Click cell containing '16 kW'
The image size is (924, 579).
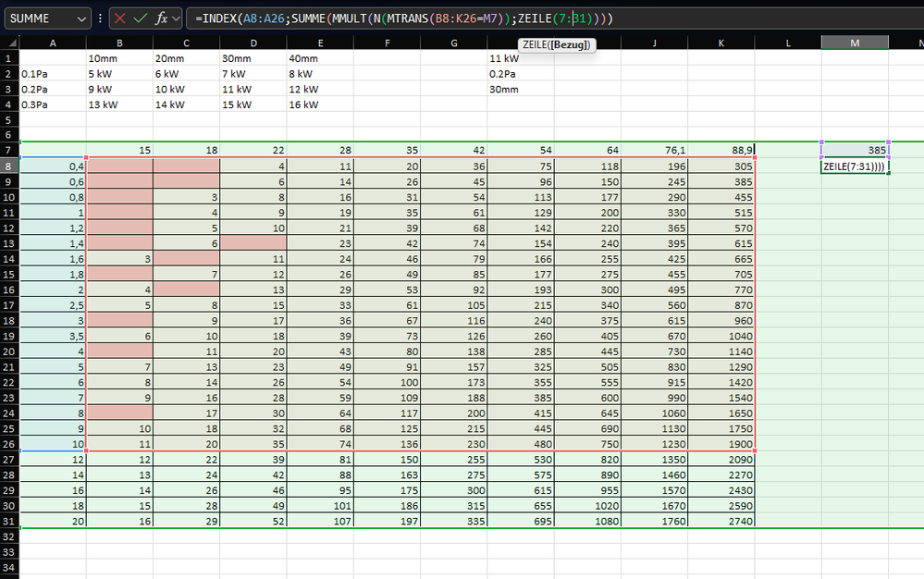click(x=320, y=105)
